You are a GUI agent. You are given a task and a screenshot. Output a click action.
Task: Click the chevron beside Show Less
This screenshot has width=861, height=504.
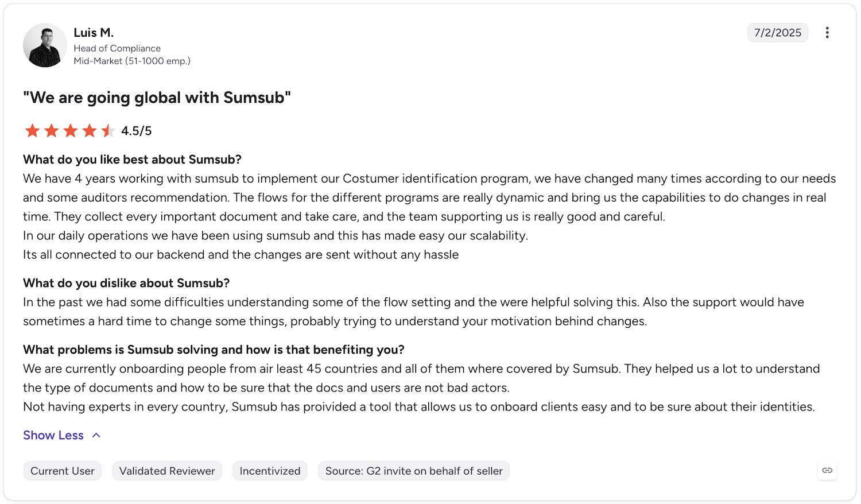coord(96,435)
